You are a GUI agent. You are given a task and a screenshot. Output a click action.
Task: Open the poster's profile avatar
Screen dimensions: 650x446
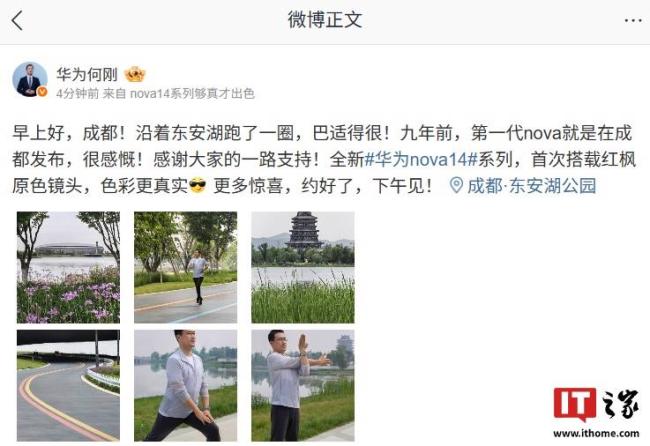29,79
